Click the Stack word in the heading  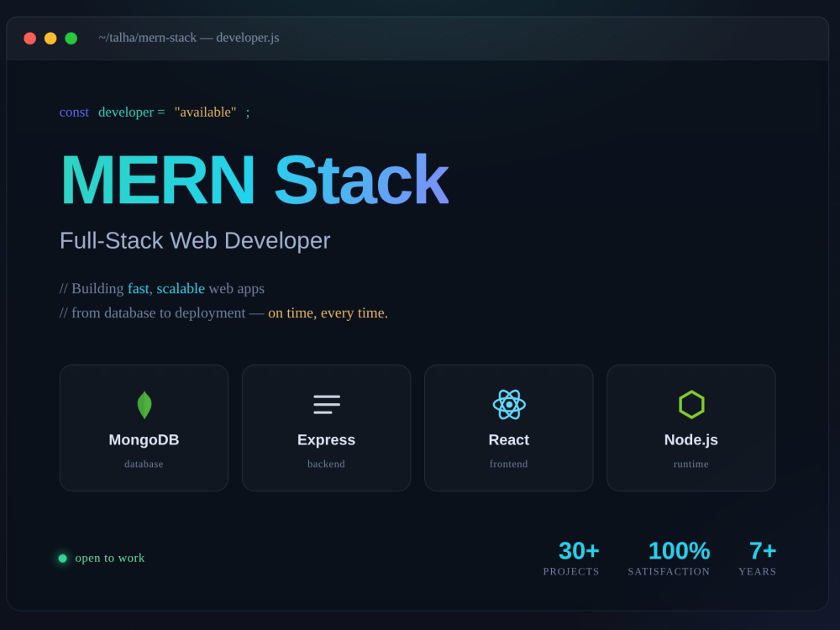point(361,180)
